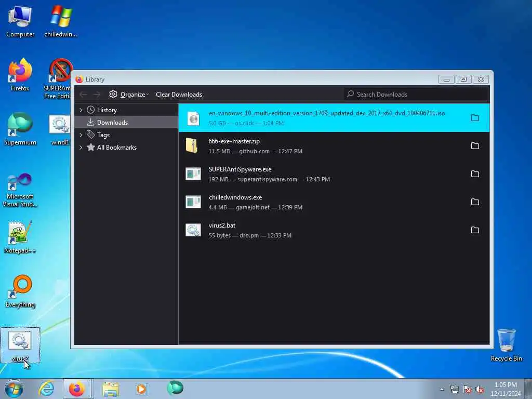
Task: Click the Organize gear icon
Action: (113, 95)
